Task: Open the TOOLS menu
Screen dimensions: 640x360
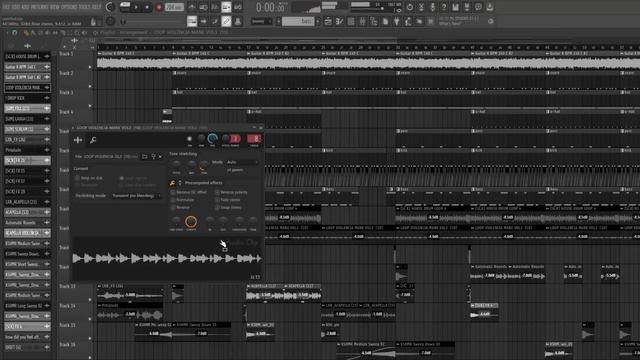Action: 85,7
